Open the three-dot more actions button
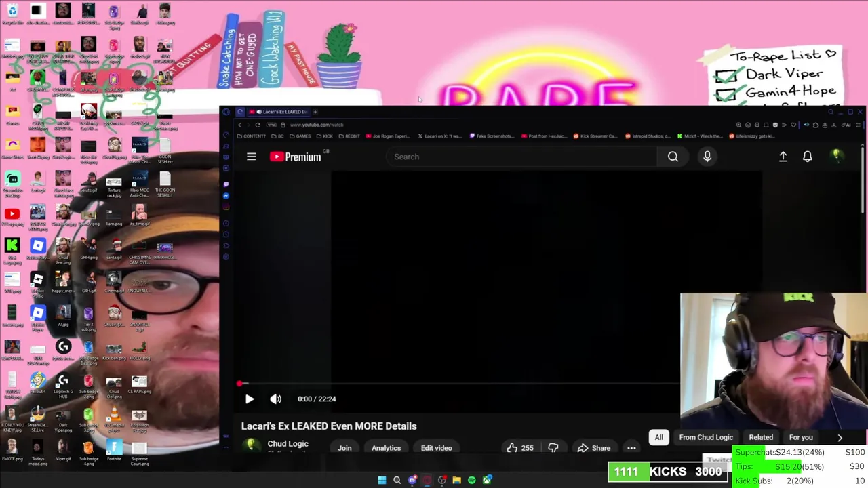Screen dimensions: 868x488 point(631,448)
